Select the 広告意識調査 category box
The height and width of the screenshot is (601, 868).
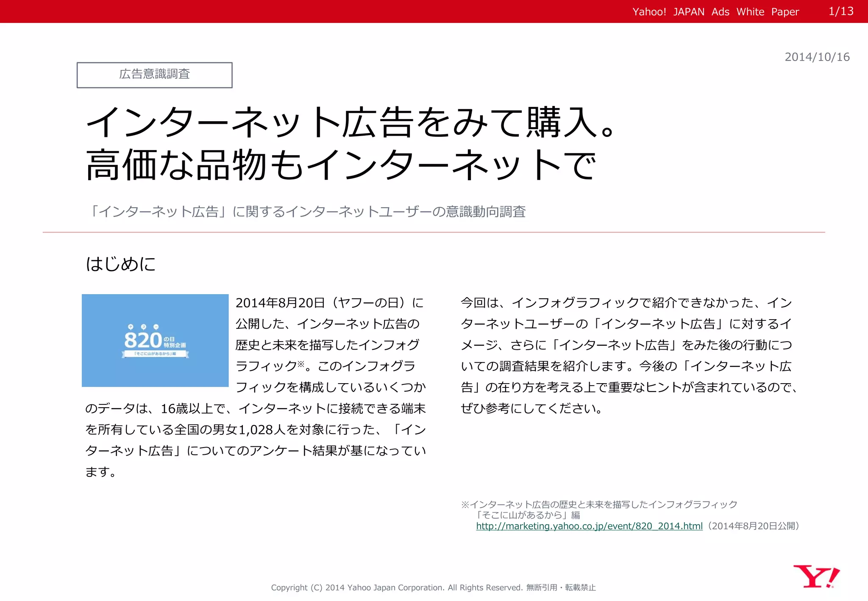coord(154,75)
